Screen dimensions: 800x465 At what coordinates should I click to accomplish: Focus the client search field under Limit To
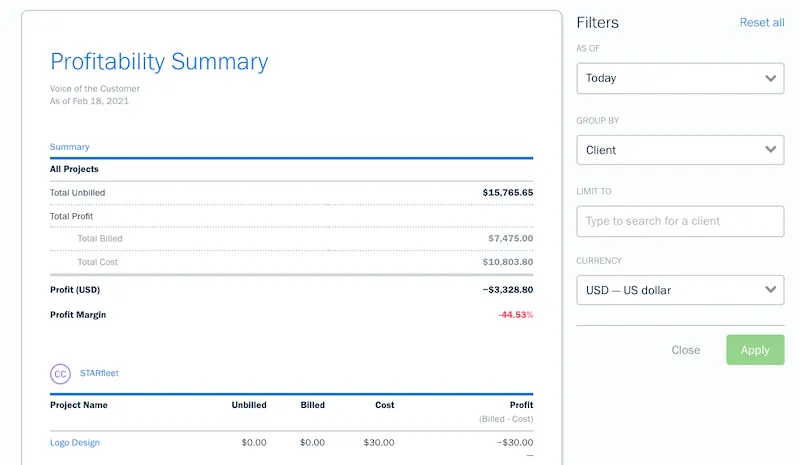(x=680, y=221)
